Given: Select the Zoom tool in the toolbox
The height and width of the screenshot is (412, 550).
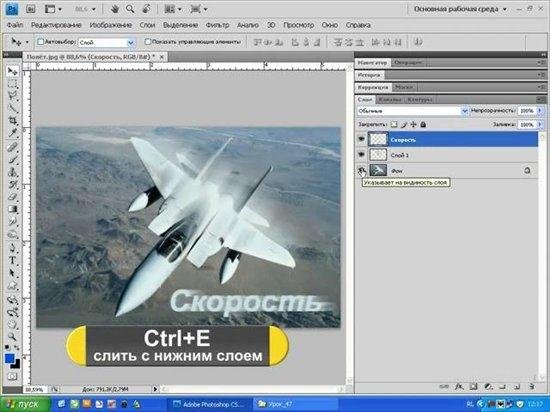Looking at the screenshot, I should pos(12,337).
